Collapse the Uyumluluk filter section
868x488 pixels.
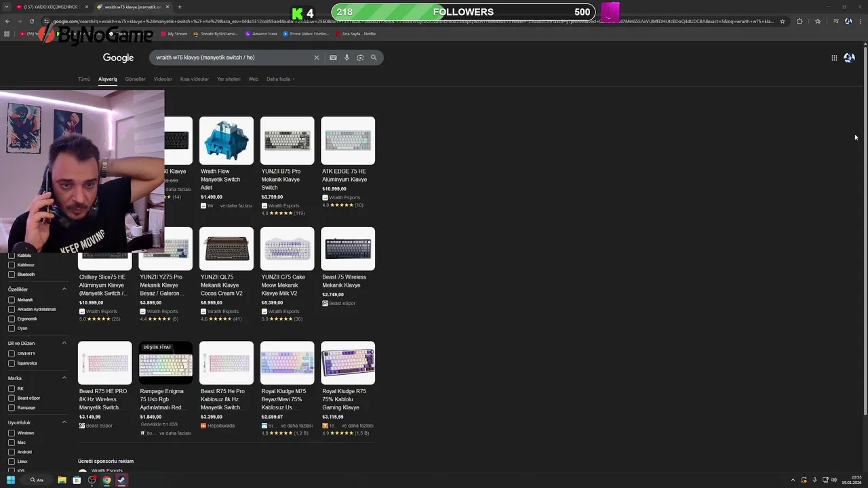point(64,422)
